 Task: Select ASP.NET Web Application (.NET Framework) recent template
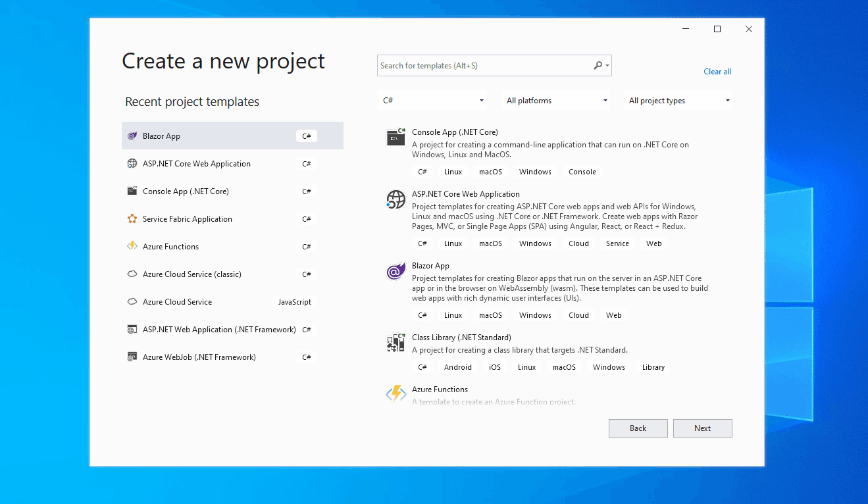click(x=218, y=330)
